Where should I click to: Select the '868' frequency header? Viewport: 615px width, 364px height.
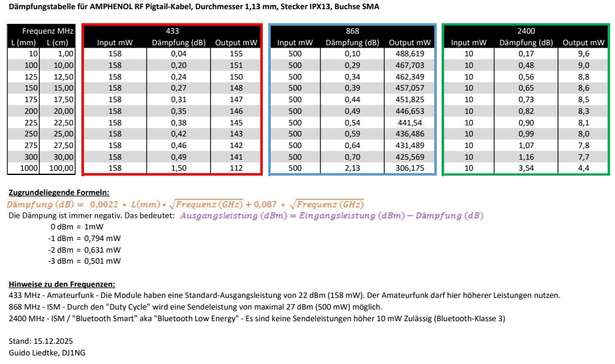(352, 31)
